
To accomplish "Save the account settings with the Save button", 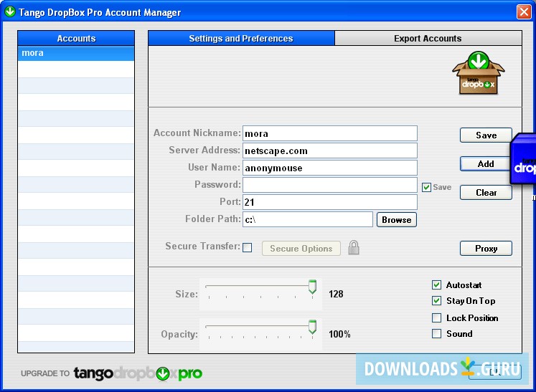I will tap(486, 135).
